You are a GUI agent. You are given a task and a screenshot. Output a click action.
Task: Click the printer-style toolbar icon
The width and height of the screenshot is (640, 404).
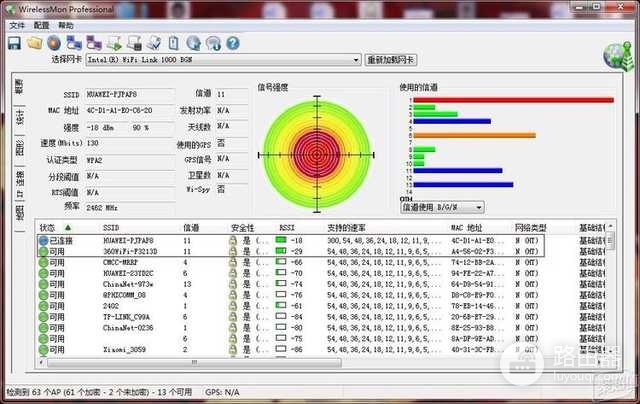[134, 43]
